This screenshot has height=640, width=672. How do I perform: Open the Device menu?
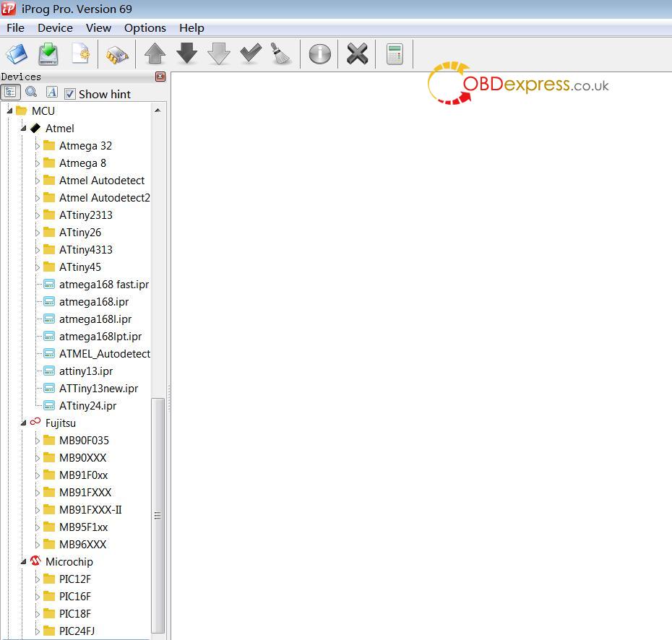[55, 27]
